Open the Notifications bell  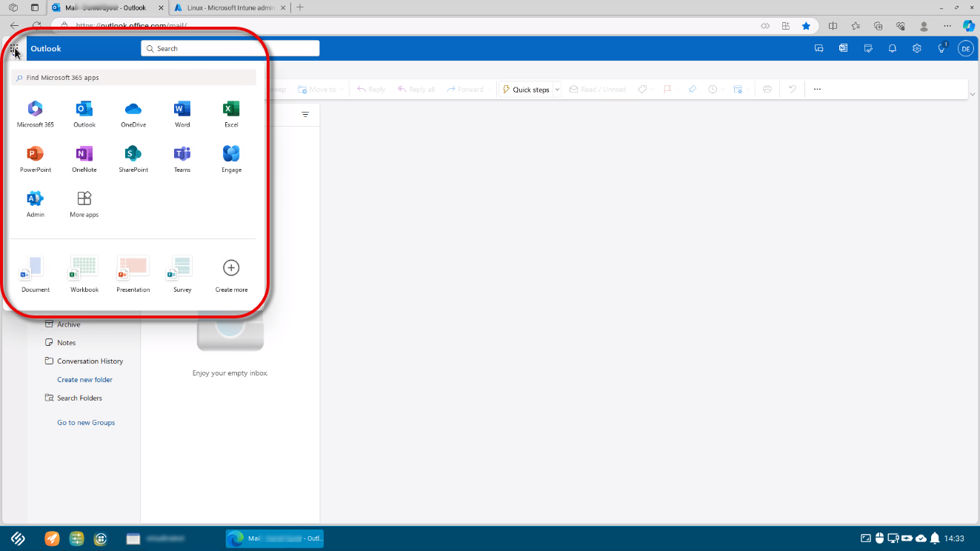coord(893,48)
